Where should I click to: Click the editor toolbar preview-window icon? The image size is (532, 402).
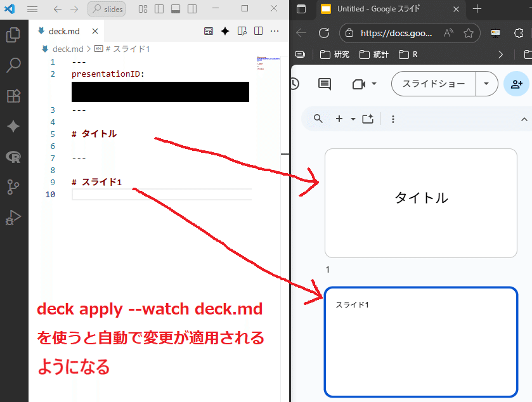point(209,31)
